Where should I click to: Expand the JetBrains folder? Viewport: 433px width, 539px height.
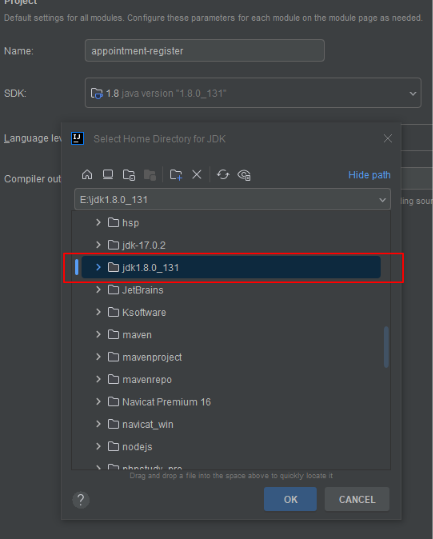tap(98, 289)
